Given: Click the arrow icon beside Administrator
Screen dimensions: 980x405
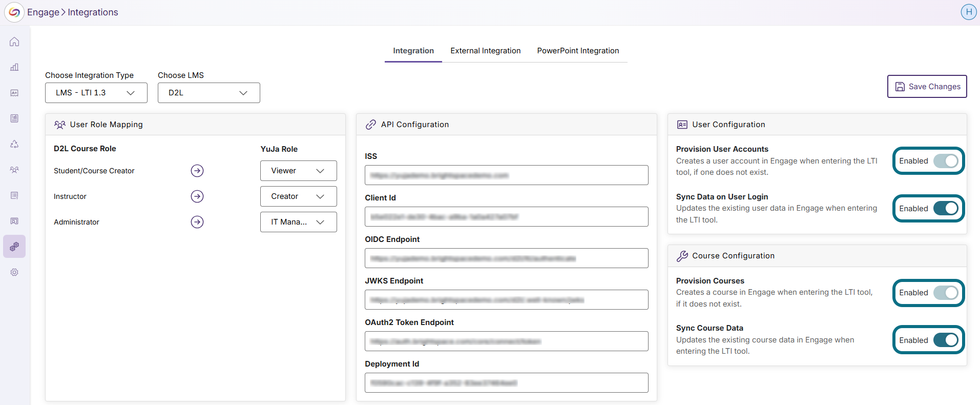Looking at the screenshot, I should point(197,222).
